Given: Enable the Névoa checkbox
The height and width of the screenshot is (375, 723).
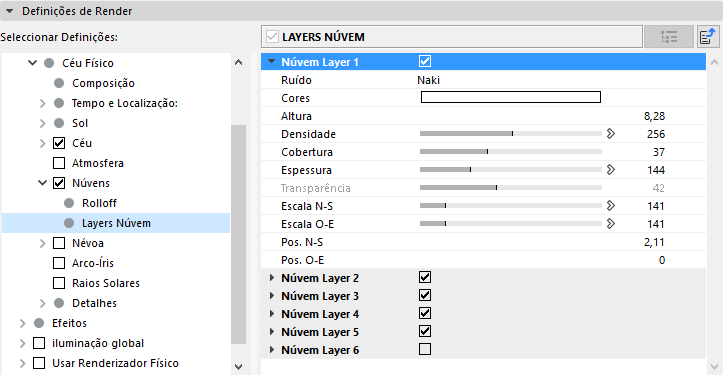Looking at the screenshot, I should coord(59,243).
